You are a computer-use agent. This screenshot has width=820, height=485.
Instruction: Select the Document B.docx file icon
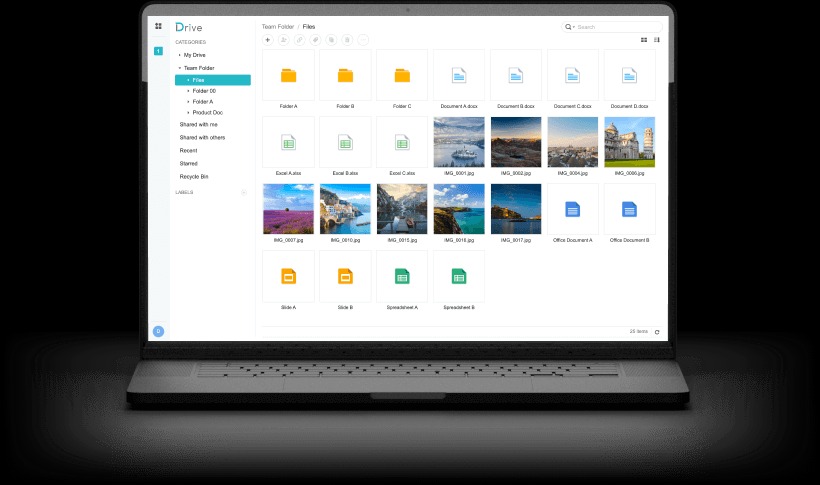coord(516,75)
